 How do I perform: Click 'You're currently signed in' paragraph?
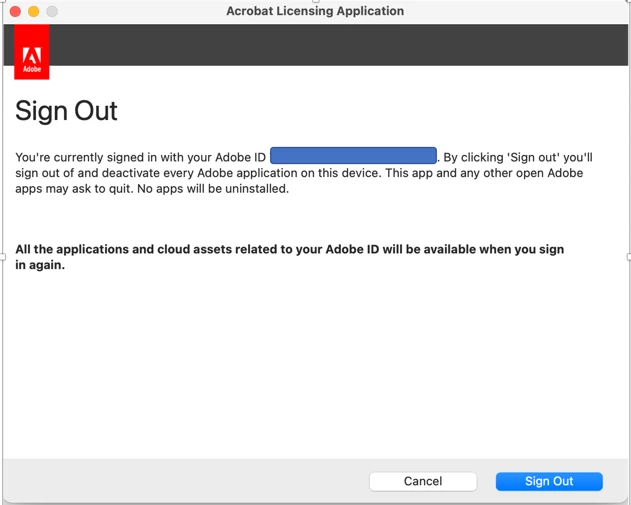point(304,173)
